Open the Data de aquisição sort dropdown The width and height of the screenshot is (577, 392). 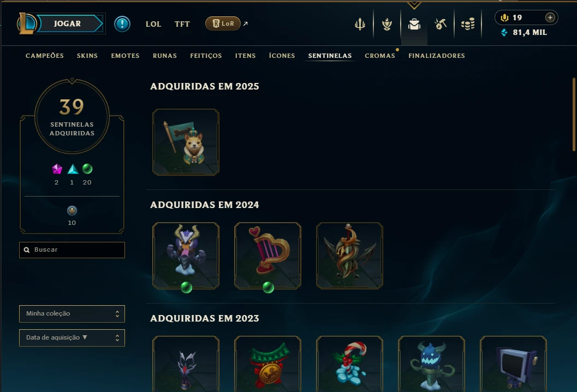[72, 337]
